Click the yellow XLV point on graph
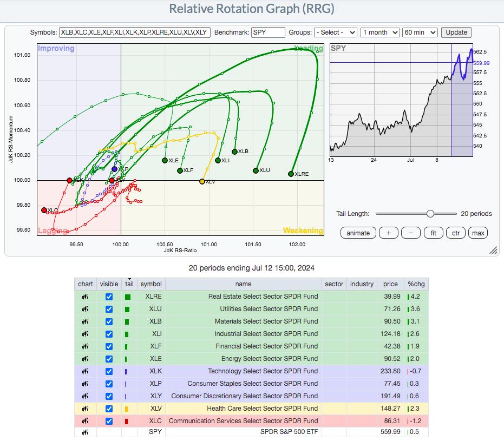This screenshot has width=504, height=441. click(x=202, y=182)
